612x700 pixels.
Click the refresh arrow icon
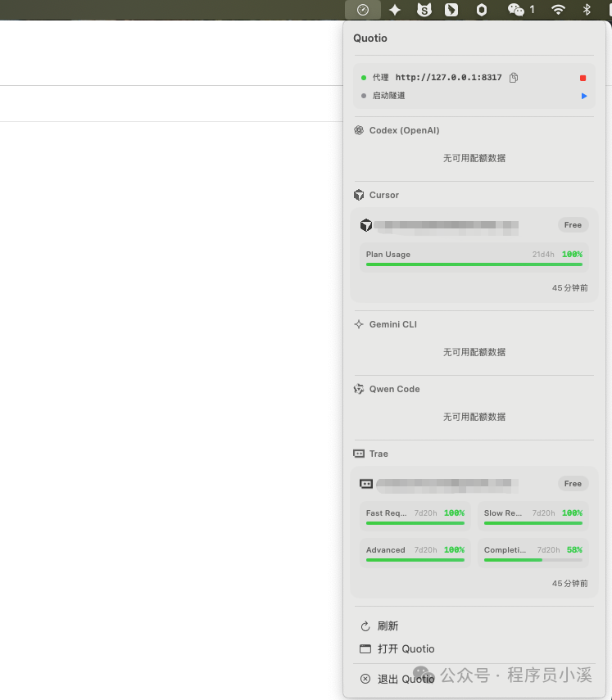(x=365, y=626)
